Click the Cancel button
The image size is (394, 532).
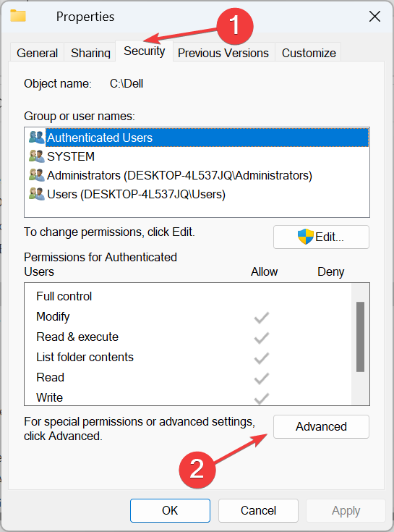[x=258, y=510]
